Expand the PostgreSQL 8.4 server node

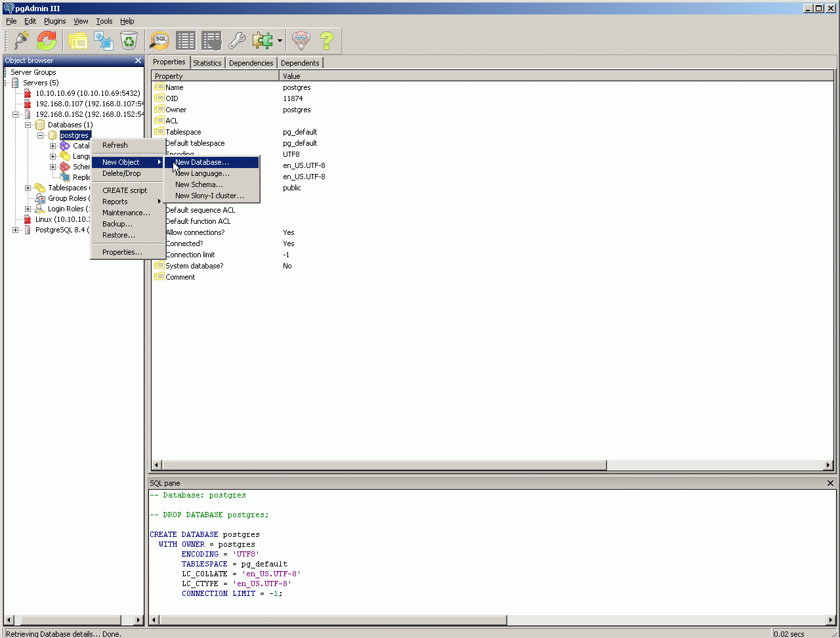15,230
